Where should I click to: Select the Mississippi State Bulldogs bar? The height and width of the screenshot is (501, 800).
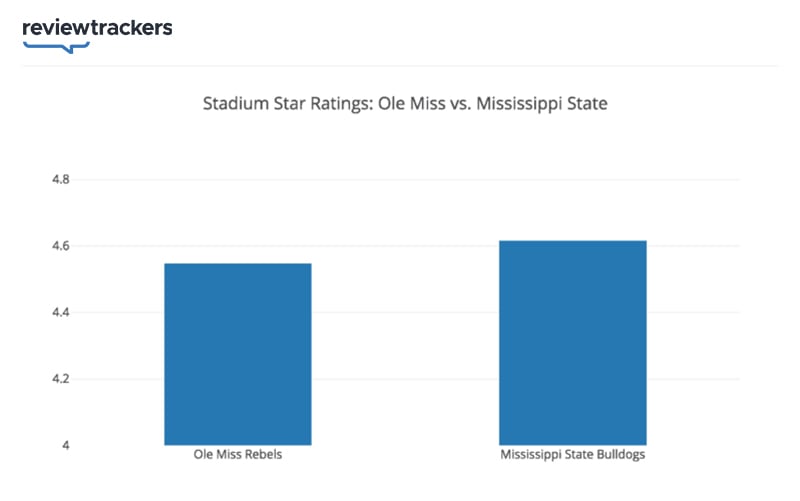tap(572, 343)
